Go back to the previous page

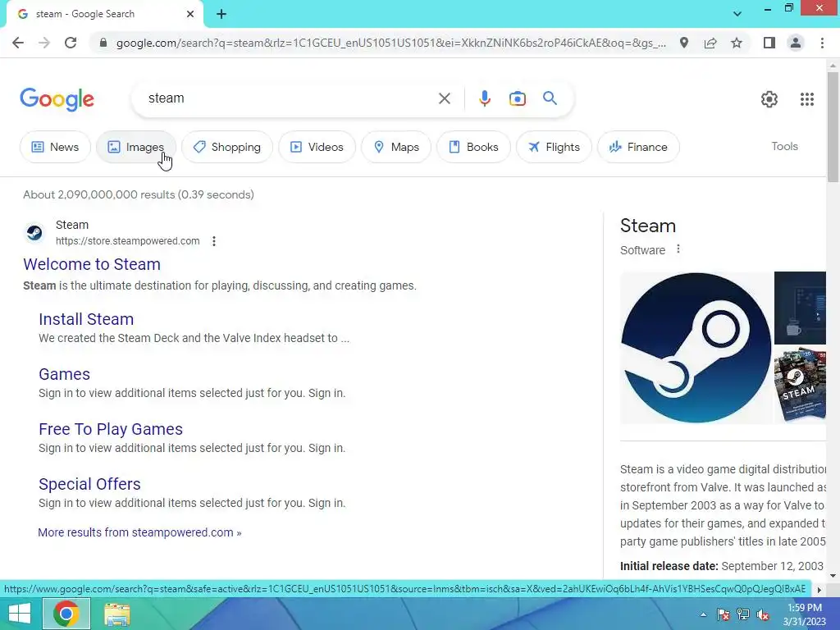18,43
